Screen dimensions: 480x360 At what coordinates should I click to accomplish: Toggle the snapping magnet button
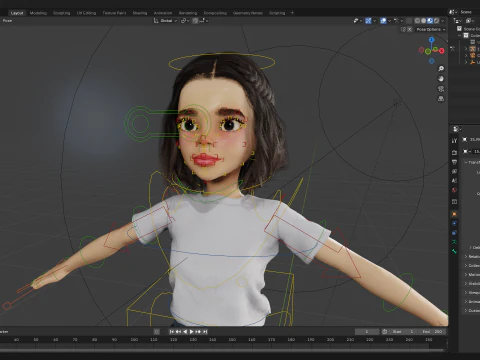click(x=195, y=21)
